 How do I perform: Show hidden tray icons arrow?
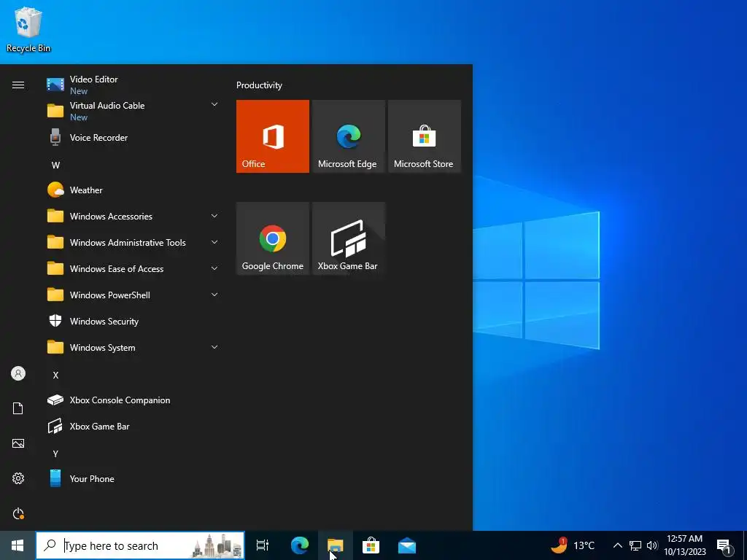(x=617, y=545)
